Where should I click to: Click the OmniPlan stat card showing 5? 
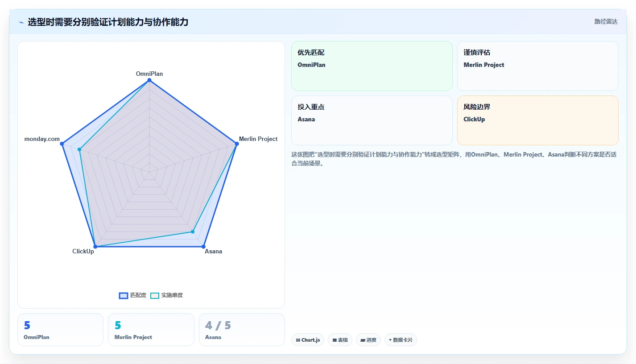[x=60, y=330]
